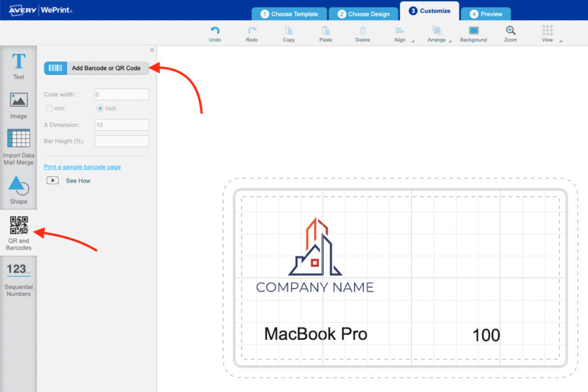Open the Sequential Numbers tool
Viewport: 588px width, 392px height.
(18, 278)
